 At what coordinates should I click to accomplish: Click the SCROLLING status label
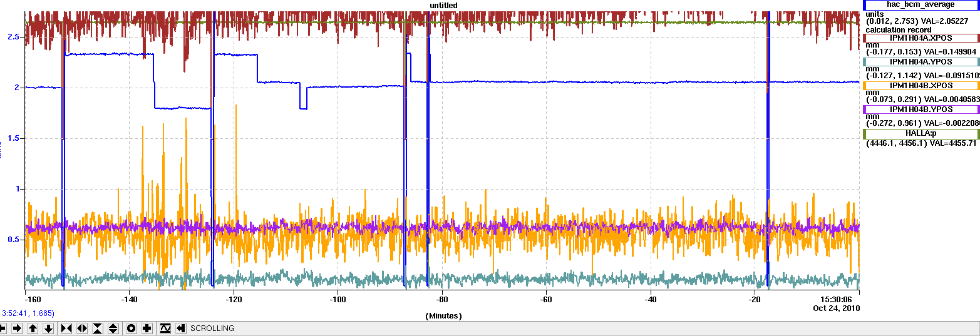click(x=212, y=328)
